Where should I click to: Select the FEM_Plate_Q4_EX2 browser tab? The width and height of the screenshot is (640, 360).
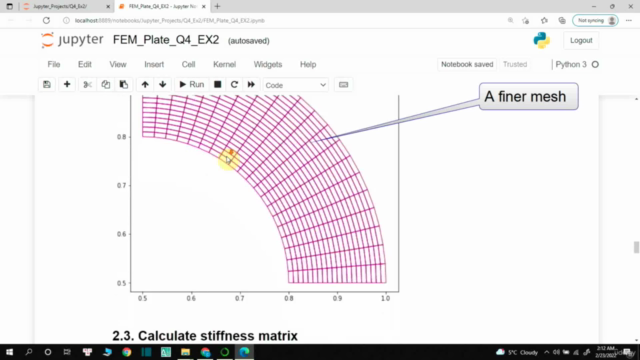[162, 7]
